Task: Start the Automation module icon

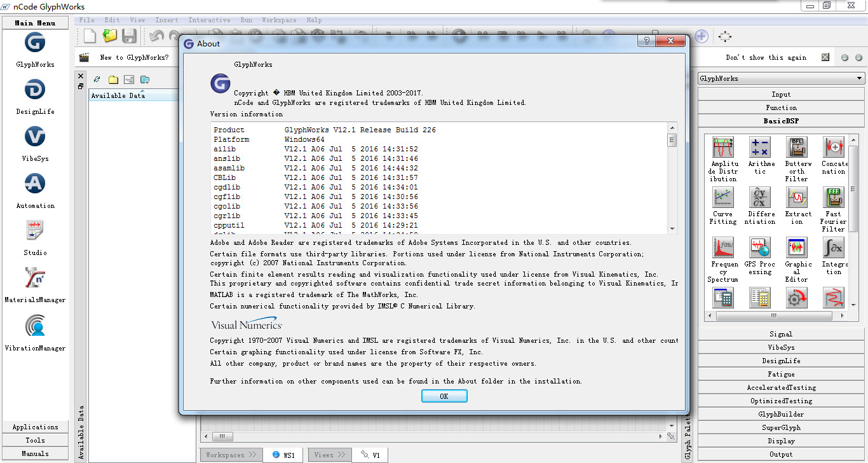Action: coord(36,184)
